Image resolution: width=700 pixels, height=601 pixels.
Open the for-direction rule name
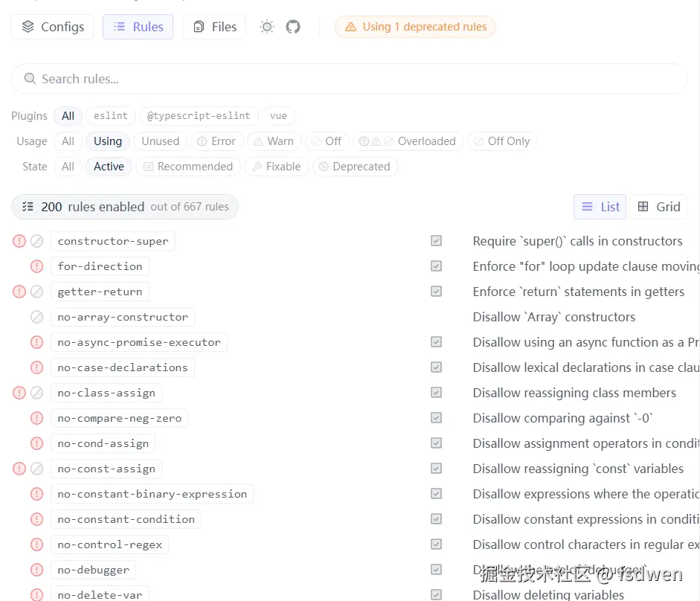point(100,266)
